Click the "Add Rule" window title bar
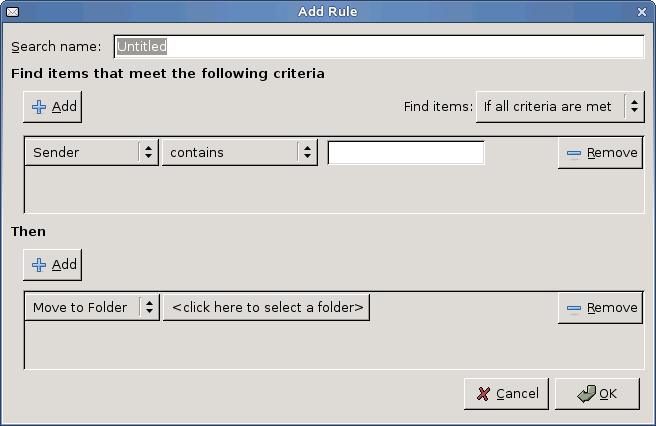The height and width of the screenshot is (426, 656). [x=327, y=11]
